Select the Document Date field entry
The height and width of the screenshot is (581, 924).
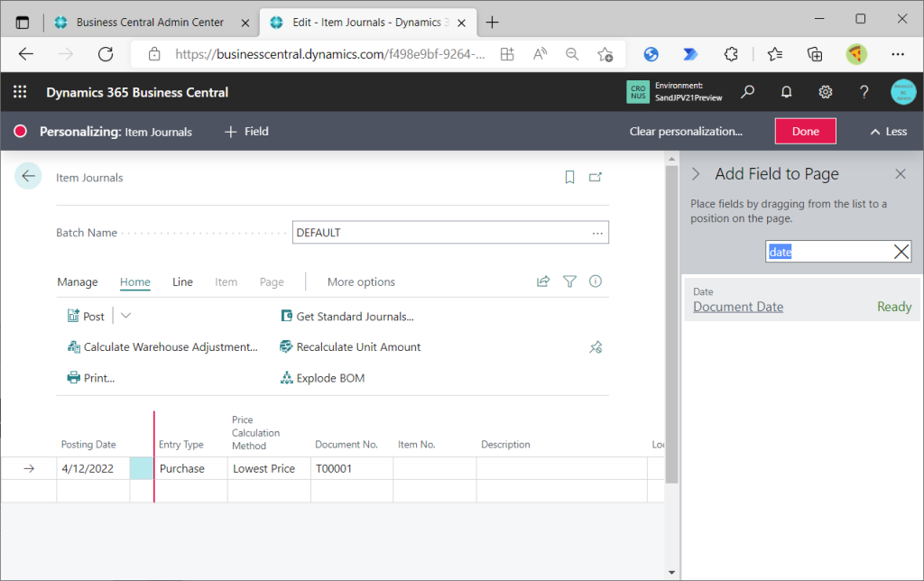(802, 300)
